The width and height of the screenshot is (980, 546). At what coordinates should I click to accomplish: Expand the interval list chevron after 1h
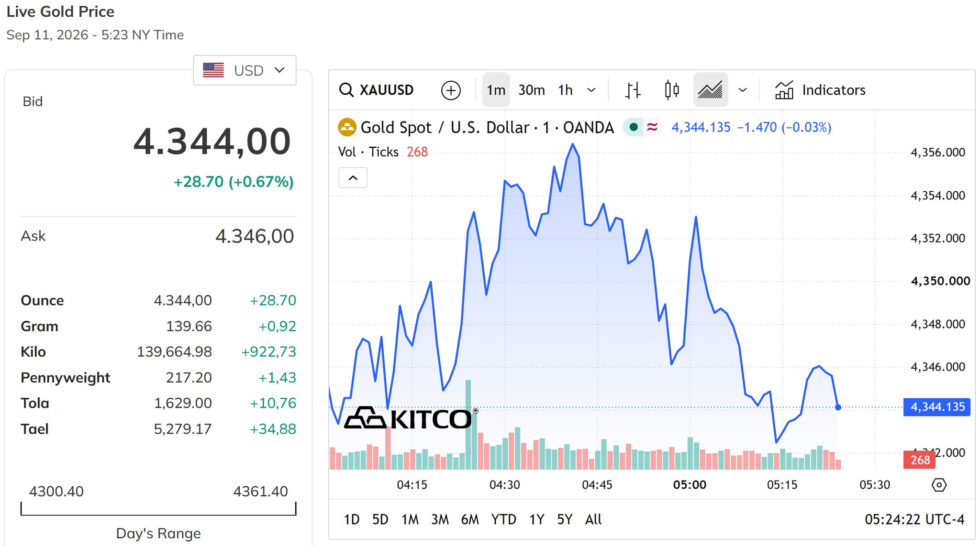pos(591,90)
